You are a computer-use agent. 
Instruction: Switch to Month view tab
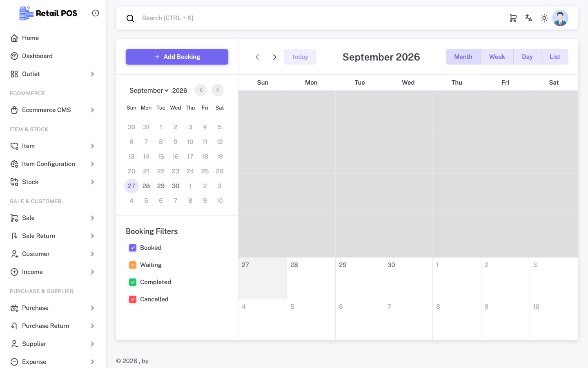463,57
